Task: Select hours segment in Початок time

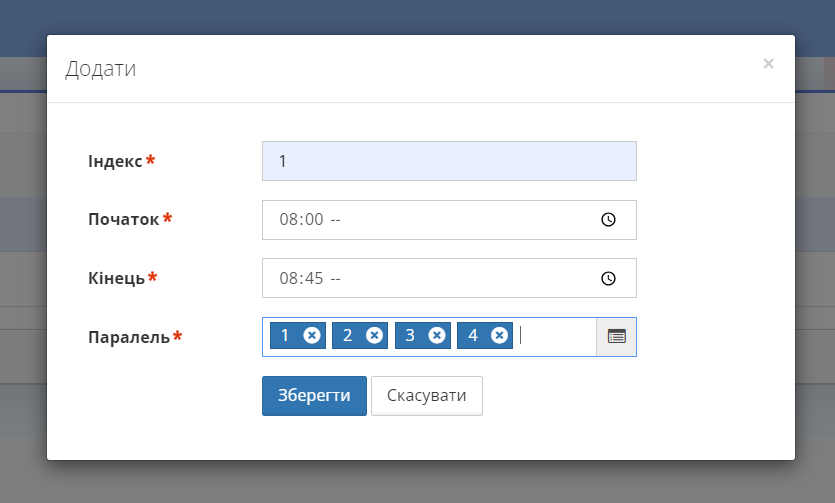Action: click(x=288, y=220)
